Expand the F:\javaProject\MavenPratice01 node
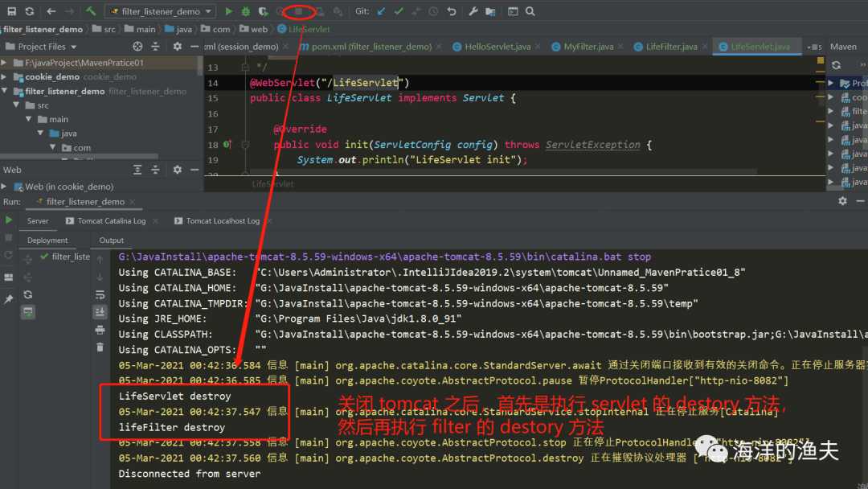The height and width of the screenshot is (489, 868). pos(5,63)
